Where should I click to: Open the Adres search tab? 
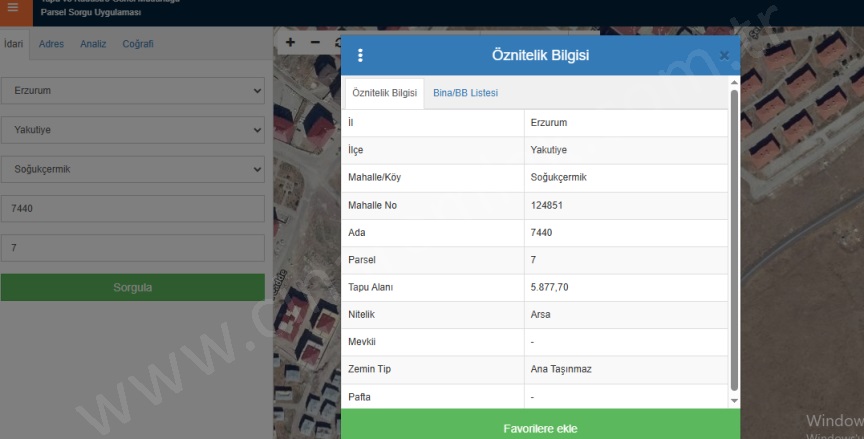click(51, 44)
